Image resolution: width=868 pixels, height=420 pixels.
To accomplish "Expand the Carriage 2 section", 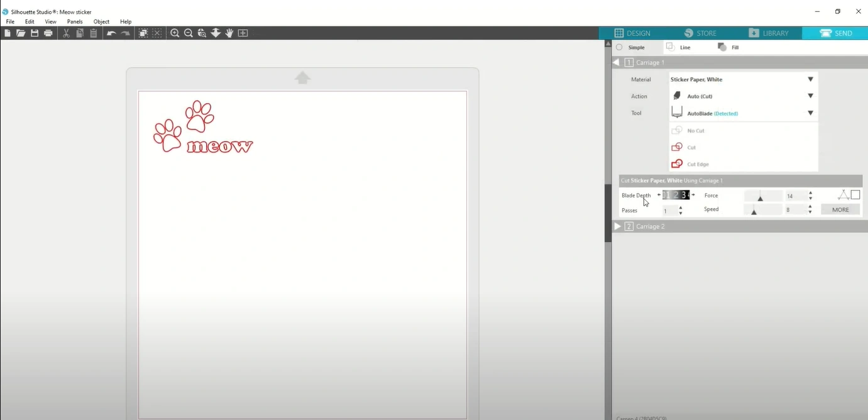I will point(618,226).
